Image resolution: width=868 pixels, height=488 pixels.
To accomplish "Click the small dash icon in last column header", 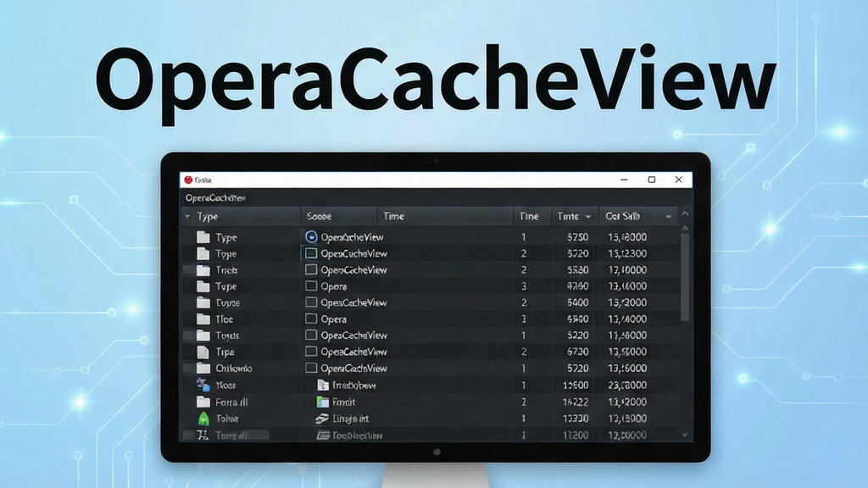I will coord(668,217).
